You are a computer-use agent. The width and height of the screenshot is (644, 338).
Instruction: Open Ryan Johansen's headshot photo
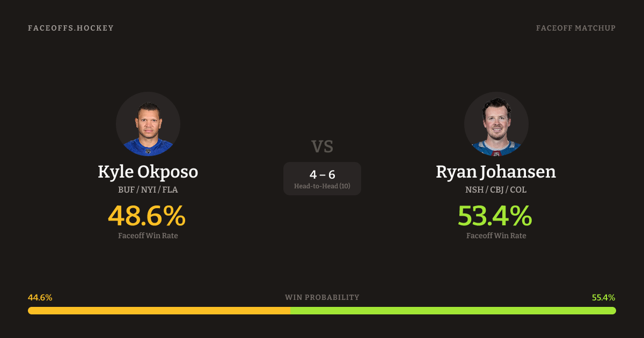(496, 124)
